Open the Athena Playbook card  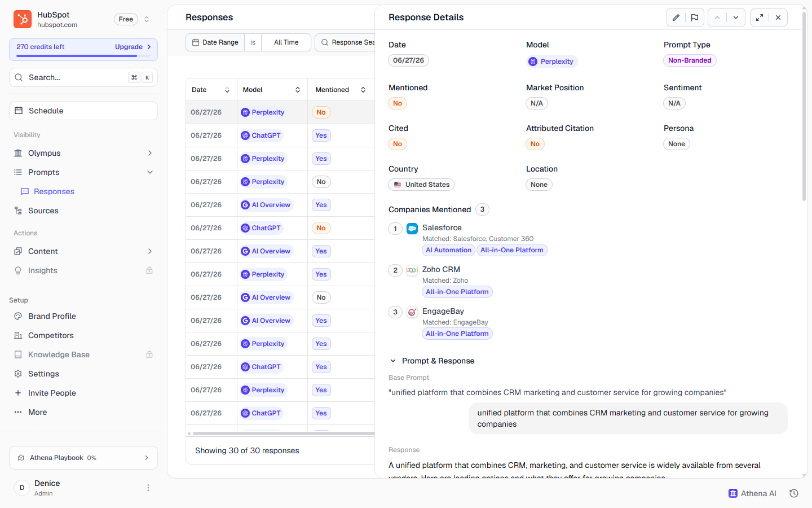click(83, 458)
